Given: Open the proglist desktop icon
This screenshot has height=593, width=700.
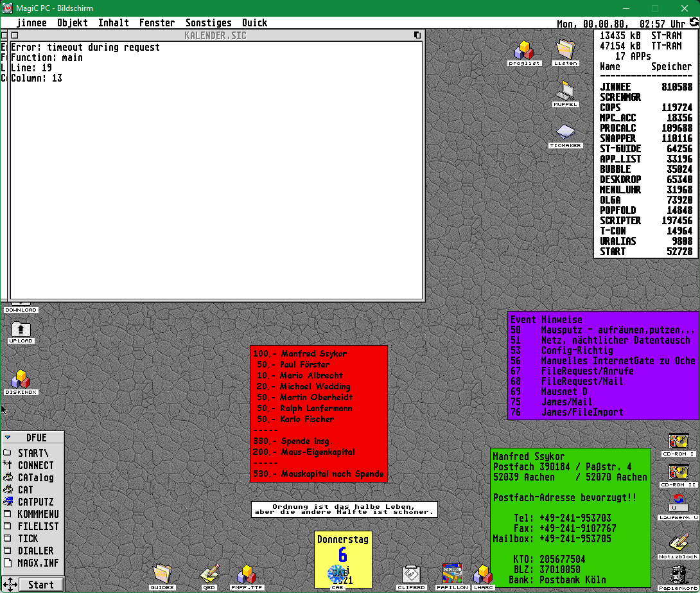Looking at the screenshot, I should point(525,51).
